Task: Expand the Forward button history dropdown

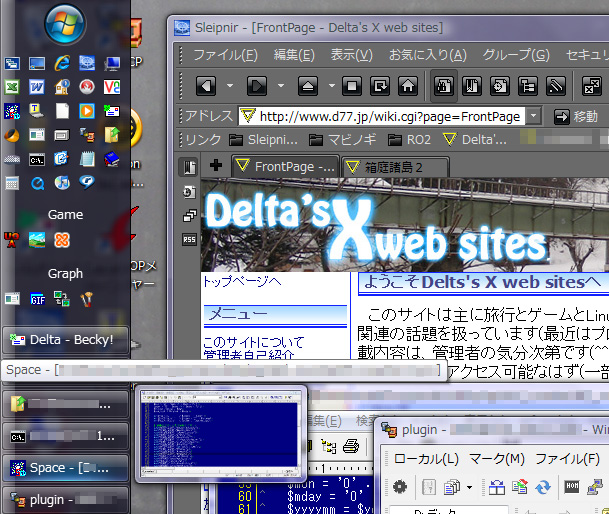Action: (x=281, y=86)
